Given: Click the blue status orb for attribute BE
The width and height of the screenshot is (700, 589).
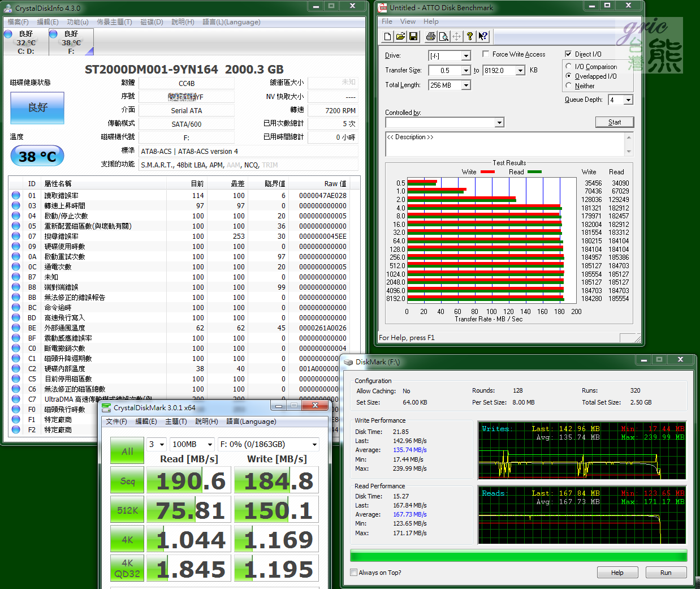Looking at the screenshot, I should click(16, 328).
